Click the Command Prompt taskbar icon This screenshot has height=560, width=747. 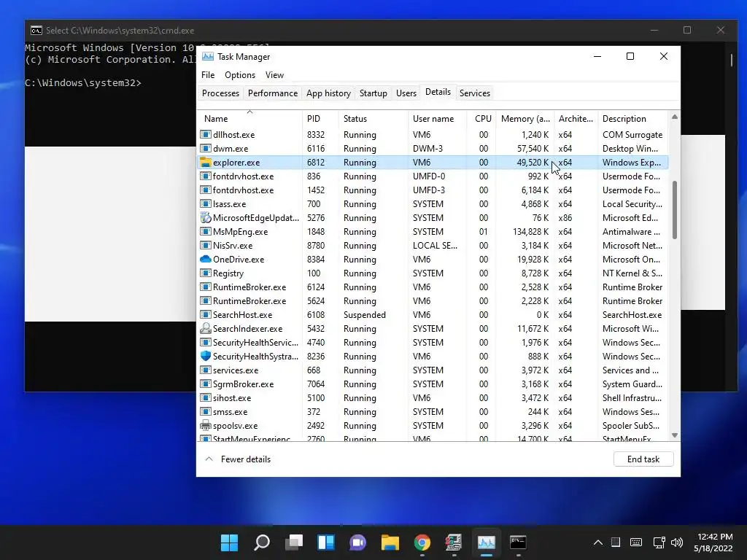click(x=519, y=542)
